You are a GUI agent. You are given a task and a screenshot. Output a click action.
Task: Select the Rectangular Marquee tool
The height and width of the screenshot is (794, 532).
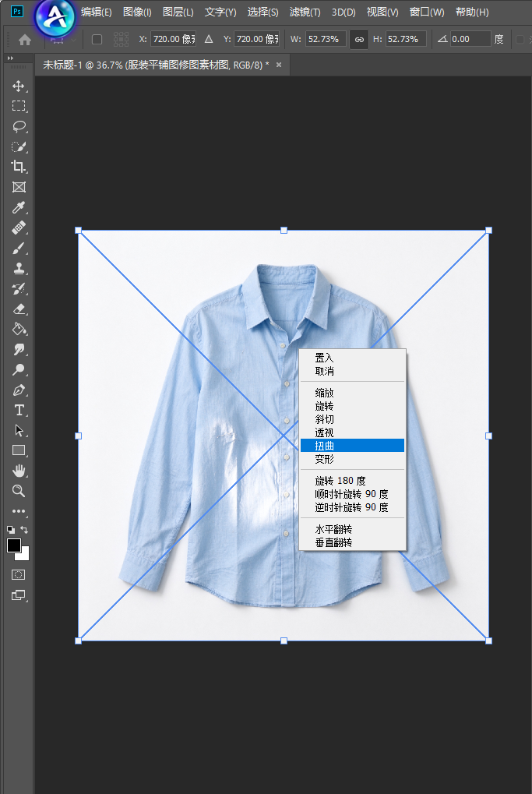(x=19, y=106)
